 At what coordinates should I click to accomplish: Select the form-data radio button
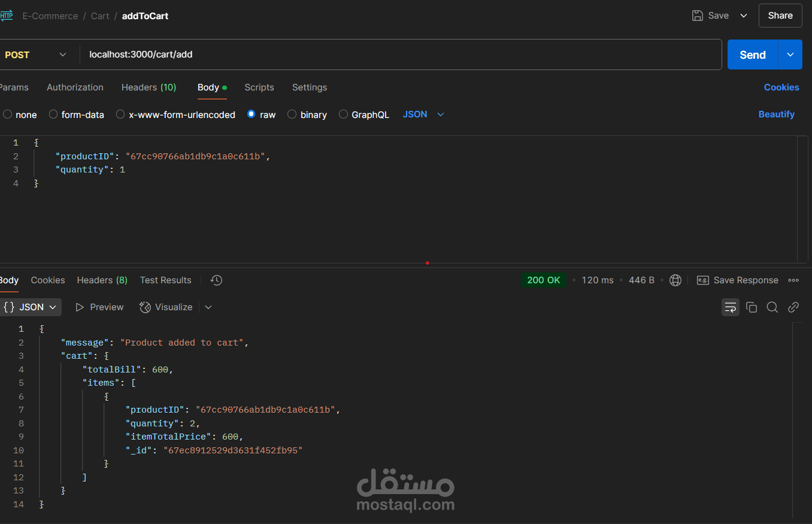pos(53,114)
